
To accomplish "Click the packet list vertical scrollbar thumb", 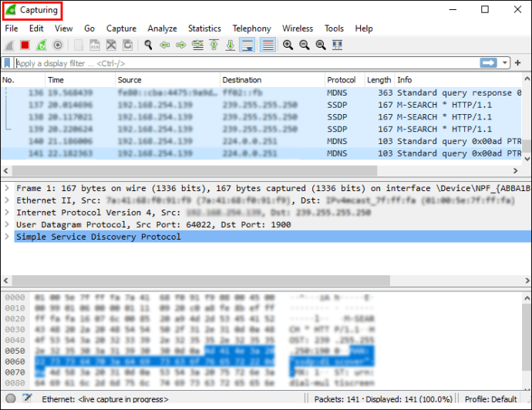I will [527, 146].
